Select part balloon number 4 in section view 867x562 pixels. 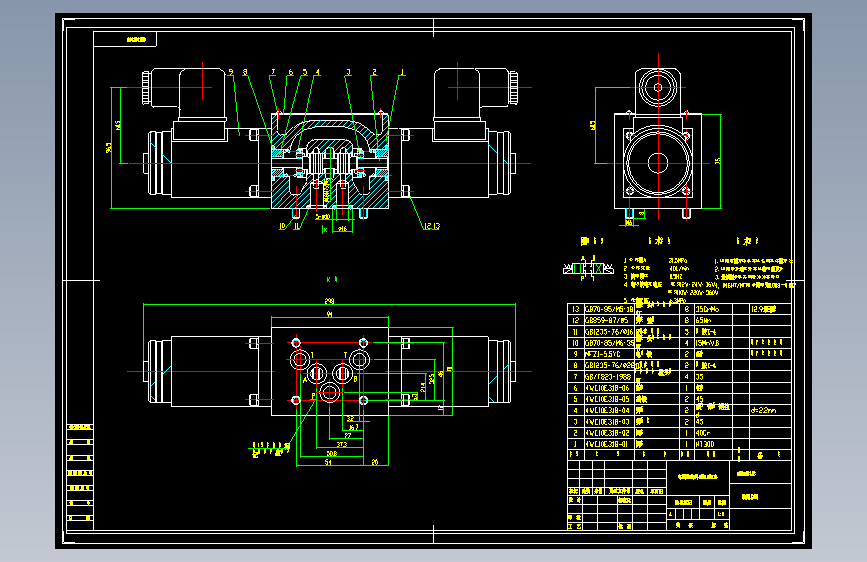point(317,72)
